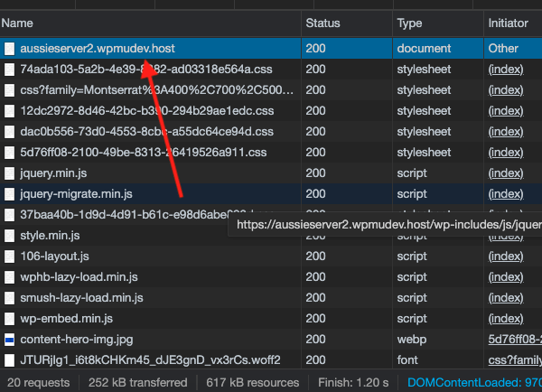
Task: Click the 20 requests summary
Action: pyautogui.click(x=38, y=383)
